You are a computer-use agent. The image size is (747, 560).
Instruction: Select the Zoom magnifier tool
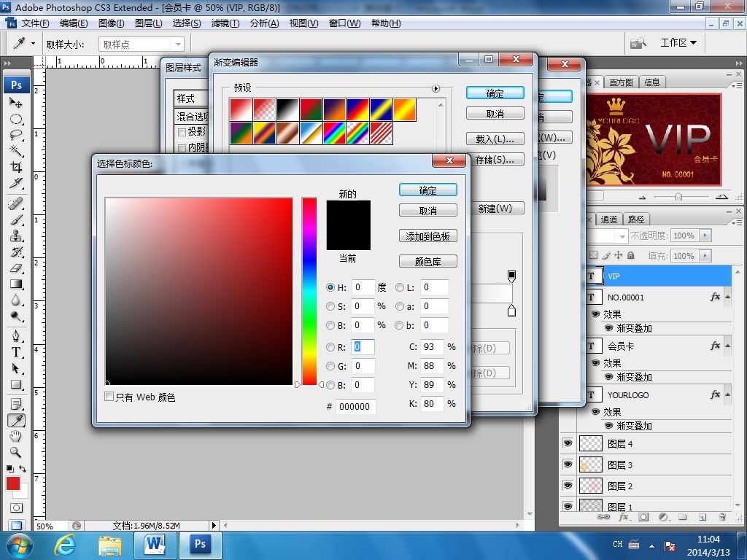(16, 452)
